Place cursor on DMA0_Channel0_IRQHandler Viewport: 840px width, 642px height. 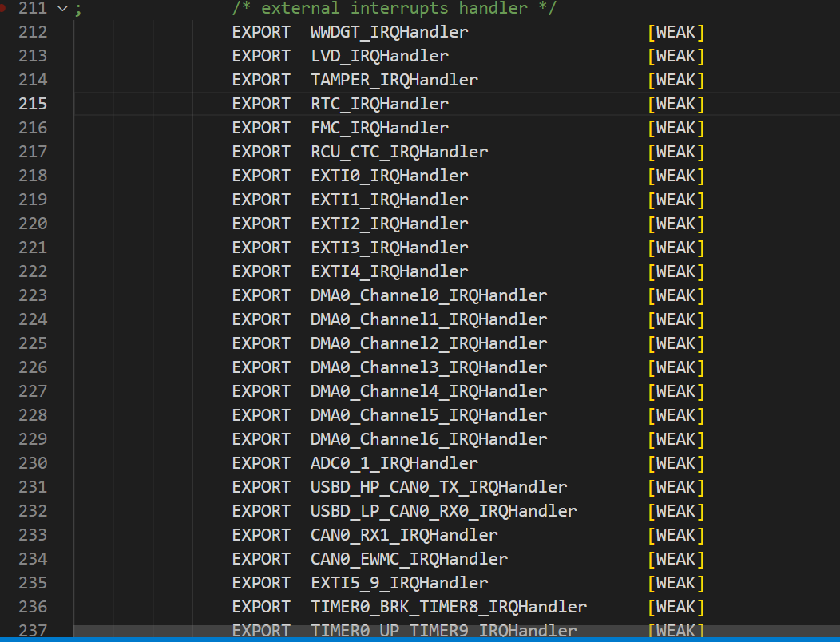[x=429, y=295]
